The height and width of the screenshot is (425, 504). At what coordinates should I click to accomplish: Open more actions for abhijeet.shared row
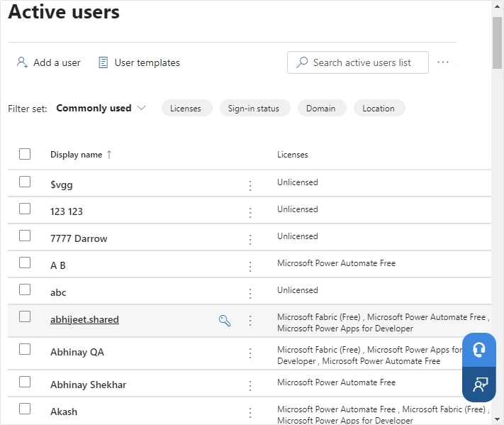point(250,321)
